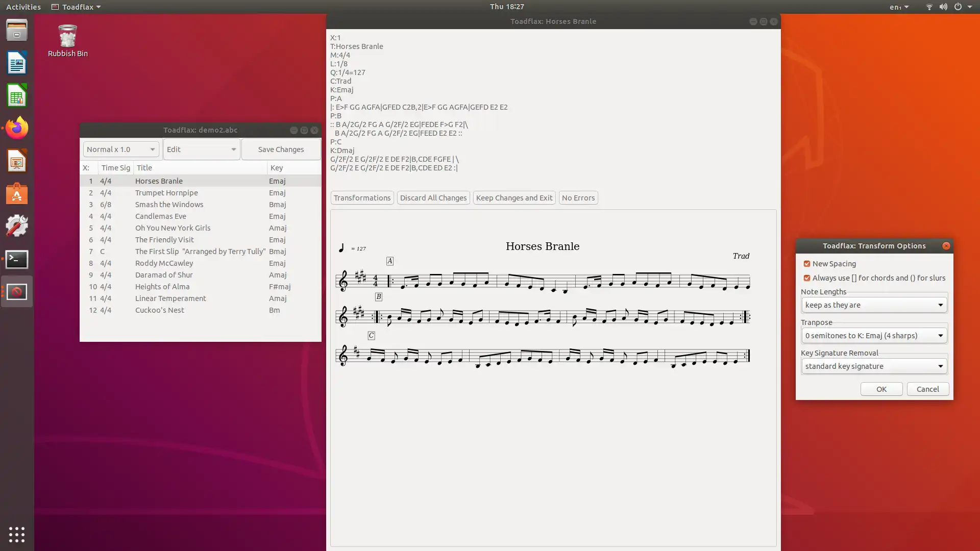This screenshot has width=980, height=551.
Task: Enable Always use [] for chords checkbox
Action: tap(807, 278)
